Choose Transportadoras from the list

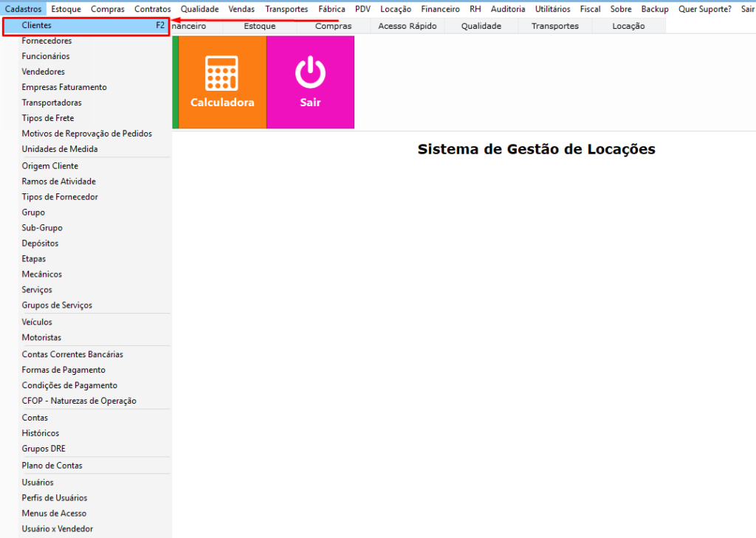click(x=52, y=103)
